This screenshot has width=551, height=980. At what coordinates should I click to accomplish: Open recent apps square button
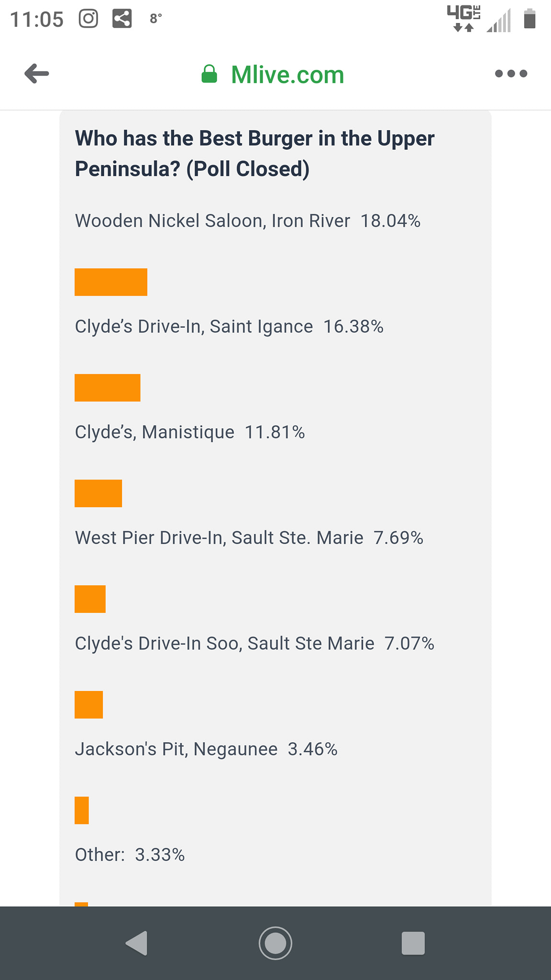pyautogui.click(x=413, y=943)
